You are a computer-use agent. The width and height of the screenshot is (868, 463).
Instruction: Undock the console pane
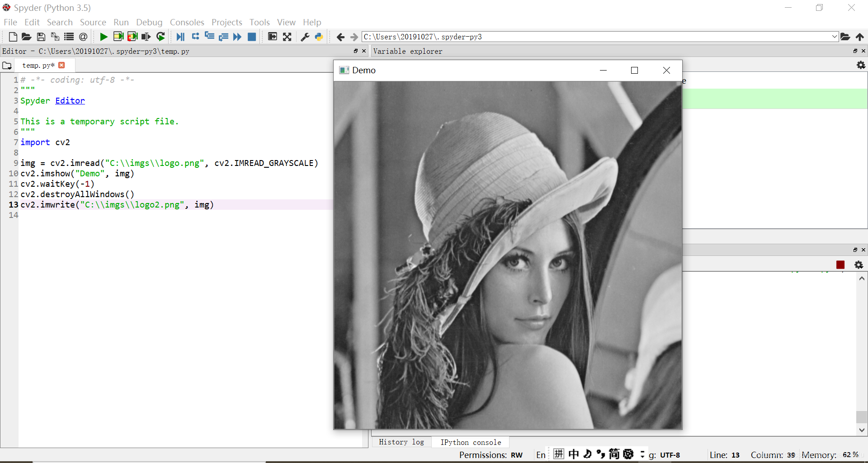pyautogui.click(x=855, y=250)
